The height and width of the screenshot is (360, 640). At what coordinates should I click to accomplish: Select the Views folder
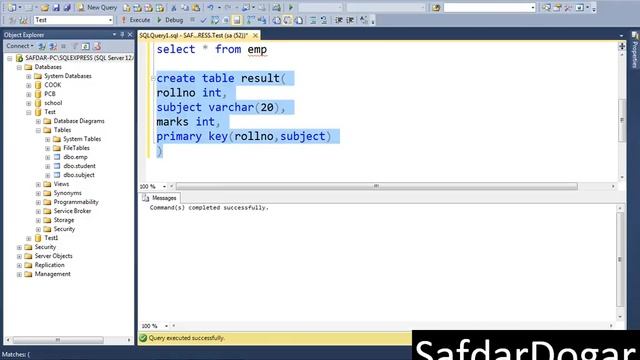click(x=61, y=184)
